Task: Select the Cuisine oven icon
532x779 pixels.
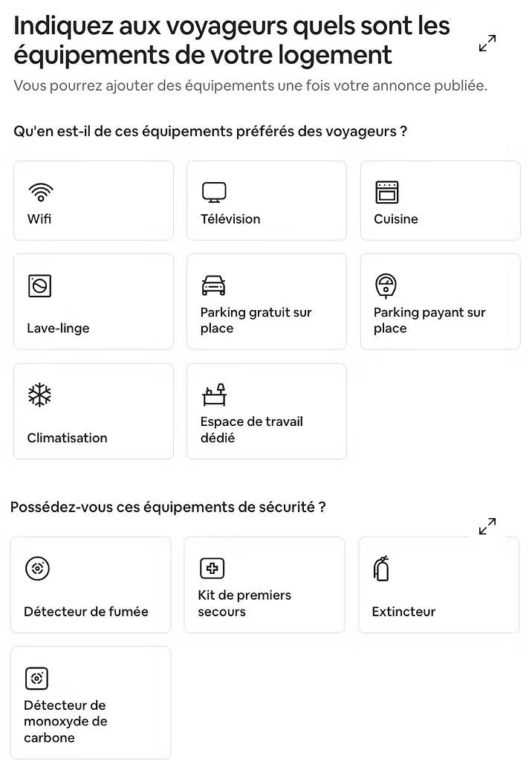Action: click(387, 191)
